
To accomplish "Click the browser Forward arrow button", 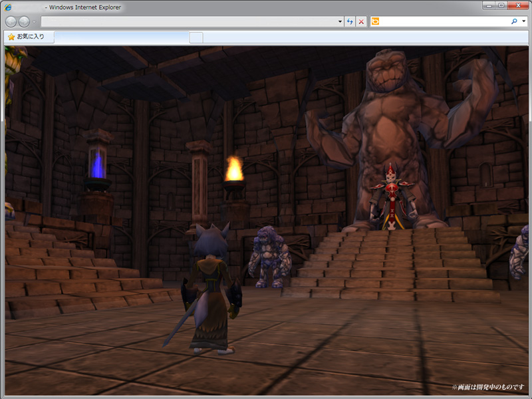I will (x=25, y=22).
